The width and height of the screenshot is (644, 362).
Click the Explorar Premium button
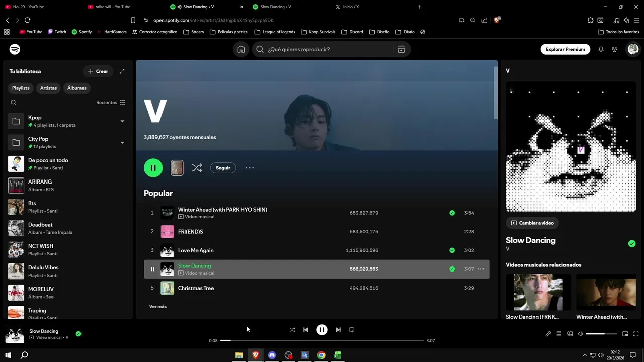click(x=566, y=49)
